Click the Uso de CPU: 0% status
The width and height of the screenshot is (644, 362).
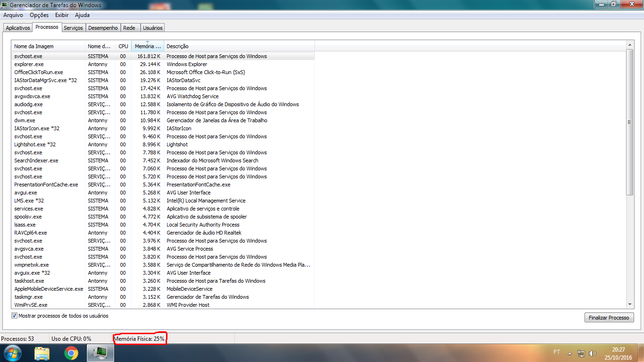click(x=71, y=339)
